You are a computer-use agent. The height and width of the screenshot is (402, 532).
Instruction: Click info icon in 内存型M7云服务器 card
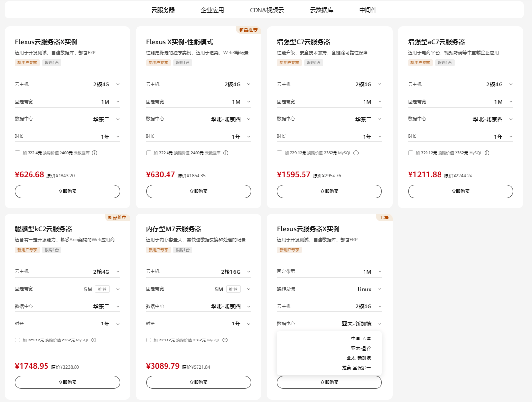[x=225, y=340]
